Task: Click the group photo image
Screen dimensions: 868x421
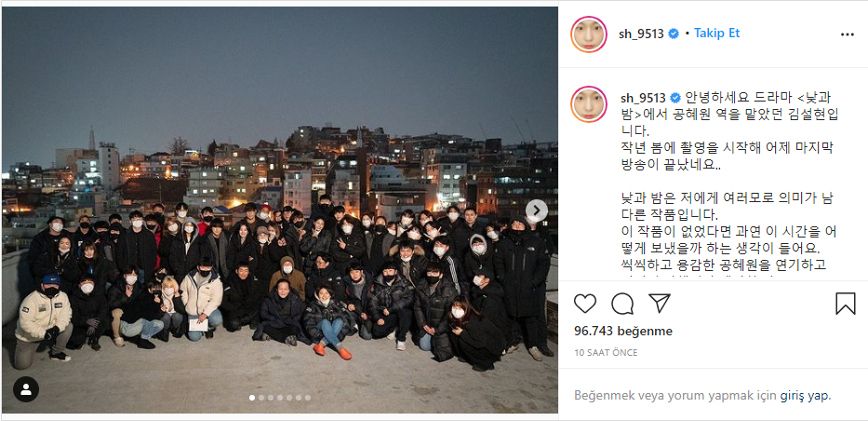Action: [x=279, y=210]
